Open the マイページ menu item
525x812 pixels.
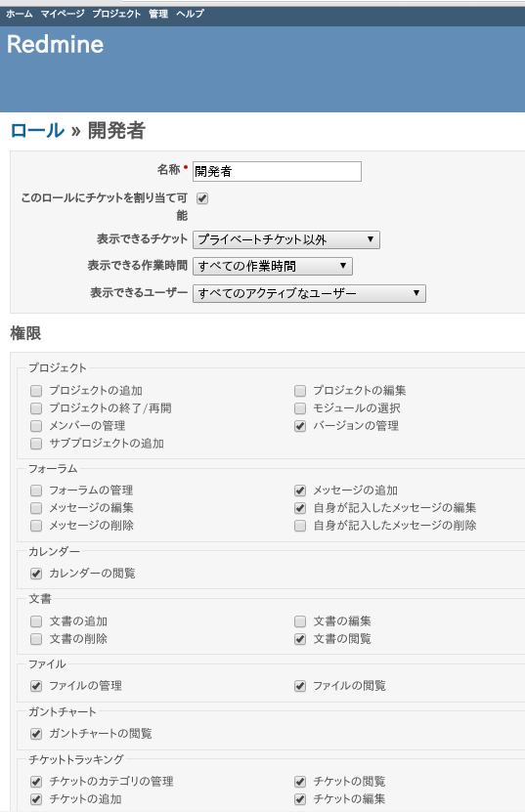[x=63, y=14]
